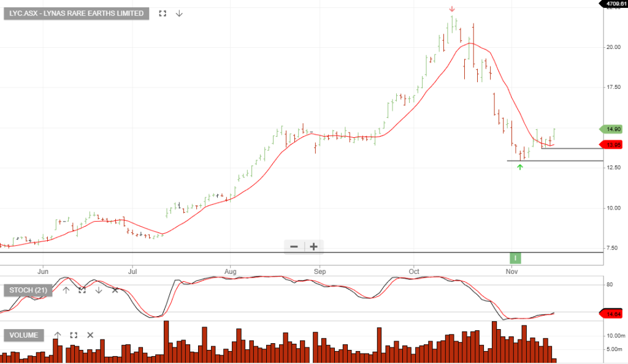Viewport: 628px width, 364px height.
Task: Remove the STOCH (21) indicator panel
Action: [115, 290]
